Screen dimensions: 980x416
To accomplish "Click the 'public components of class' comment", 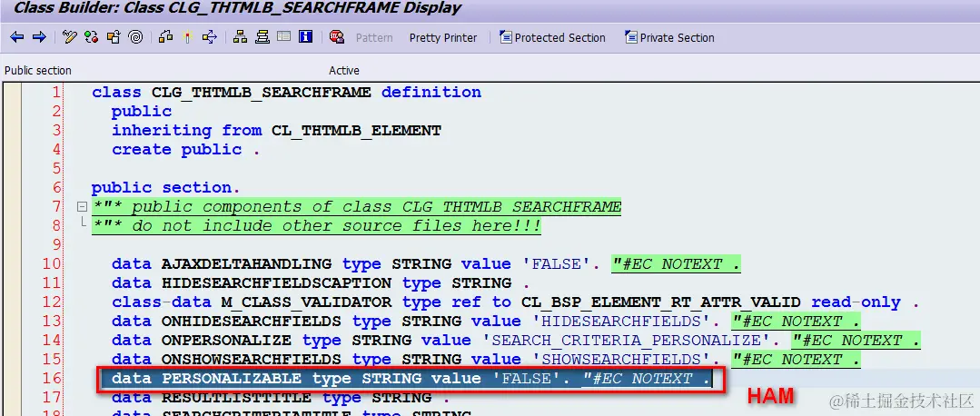I will pyautogui.click(x=356, y=207).
